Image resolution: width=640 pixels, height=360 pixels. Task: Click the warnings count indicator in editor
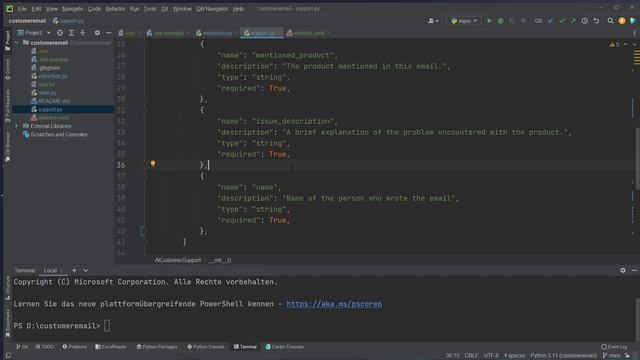coord(614,44)
